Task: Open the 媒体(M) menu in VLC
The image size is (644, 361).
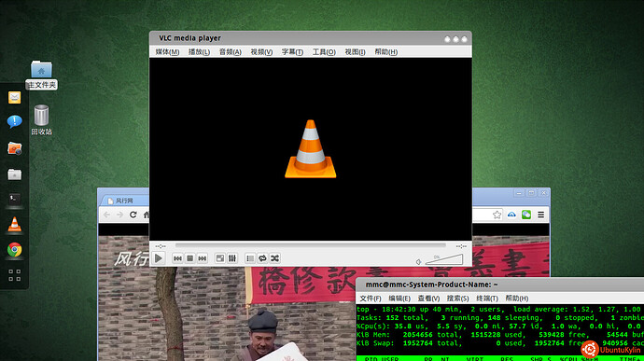Action: (167, 51)
